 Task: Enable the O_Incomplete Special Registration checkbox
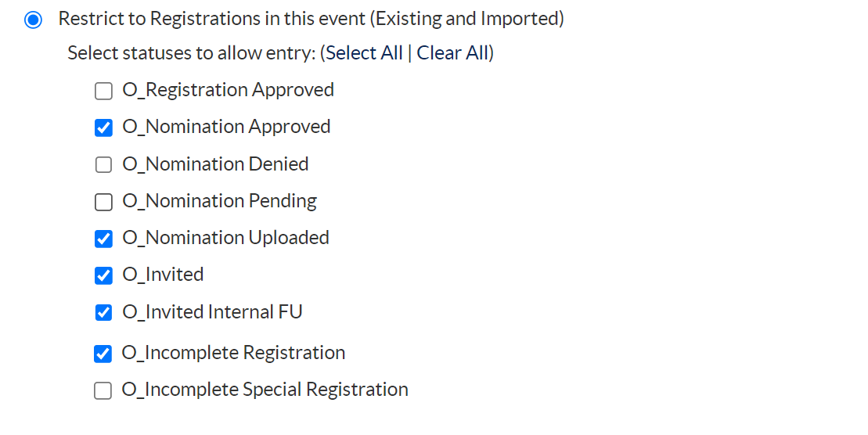[x=103, y=391]
